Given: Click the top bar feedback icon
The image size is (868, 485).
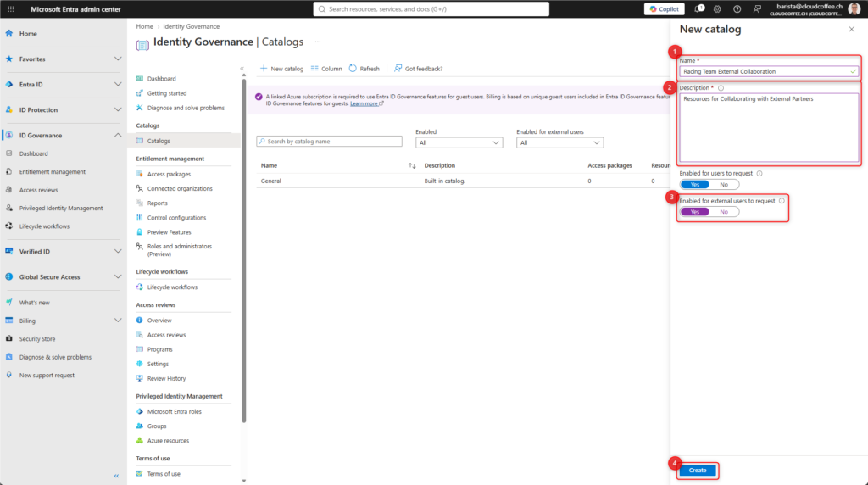Looking at the screenshot, I should pyautogui.click(x=757, y=8).
